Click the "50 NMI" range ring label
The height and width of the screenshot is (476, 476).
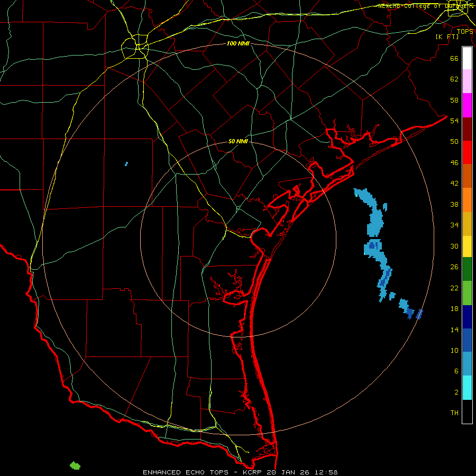tap(238, 141)
